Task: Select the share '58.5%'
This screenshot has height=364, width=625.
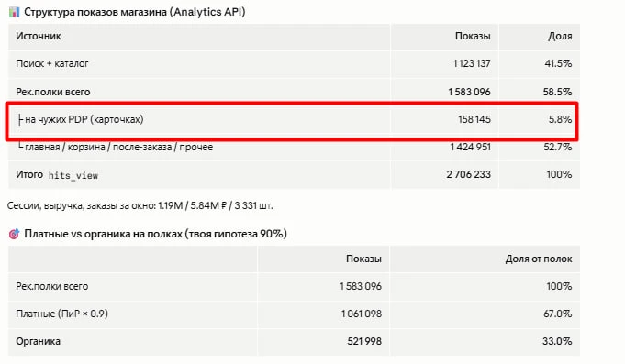Action: 557,92
